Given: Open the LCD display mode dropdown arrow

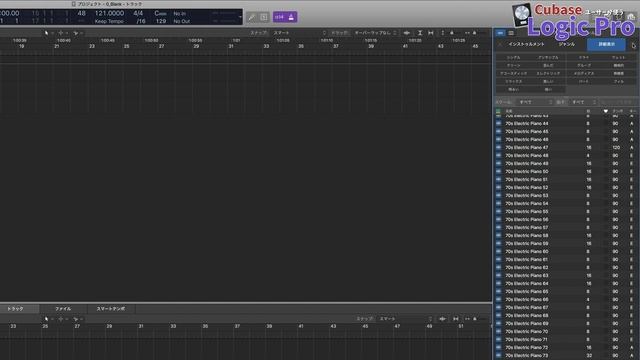Looking at the screenshot, I should pyautogui.click(x=240, y=17).
